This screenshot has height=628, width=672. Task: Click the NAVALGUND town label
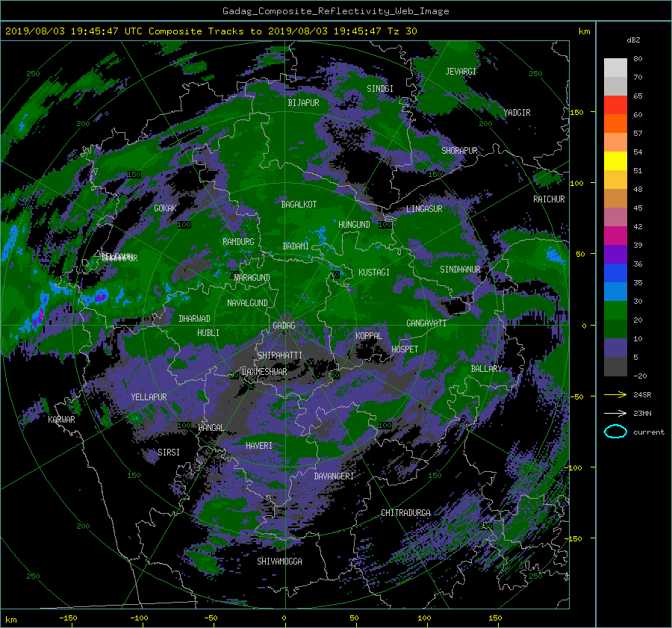pyautogui.click(x=247, y=303)
